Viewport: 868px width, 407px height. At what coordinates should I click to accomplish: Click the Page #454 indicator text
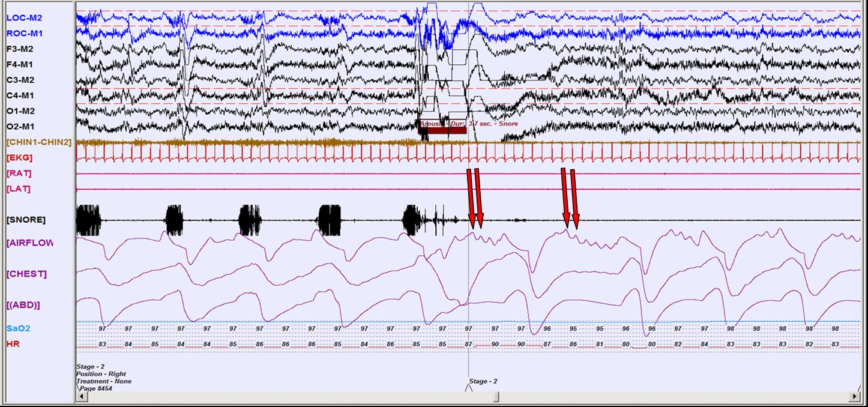(x=96, y=388)
